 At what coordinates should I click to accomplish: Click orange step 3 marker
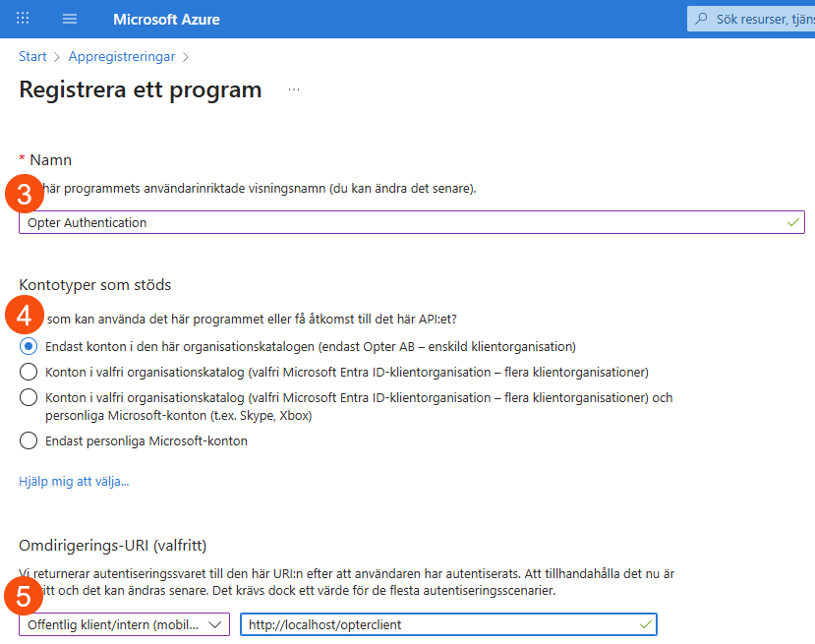(25, 194)
